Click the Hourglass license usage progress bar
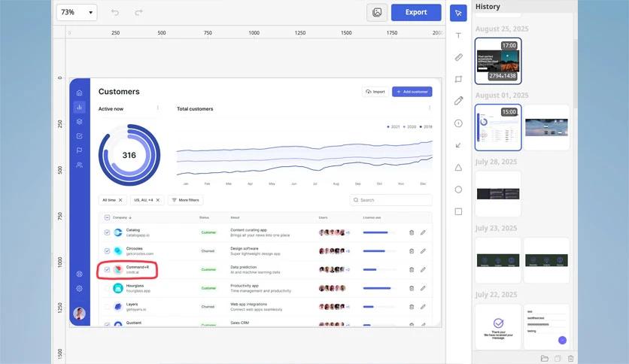Screen dimensions: 629x364 [378, 288]
